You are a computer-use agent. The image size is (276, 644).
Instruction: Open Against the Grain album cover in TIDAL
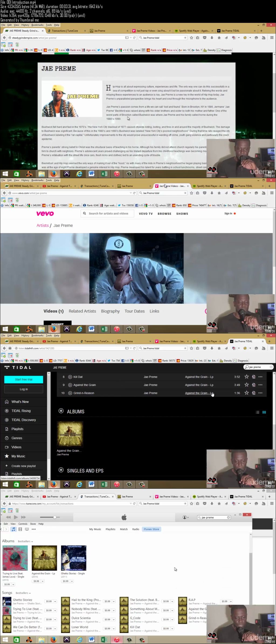point(70,434)
